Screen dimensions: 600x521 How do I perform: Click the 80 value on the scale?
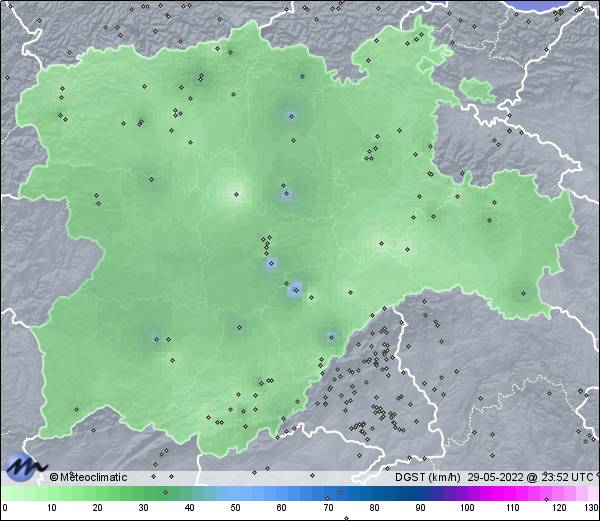(374, 508)
